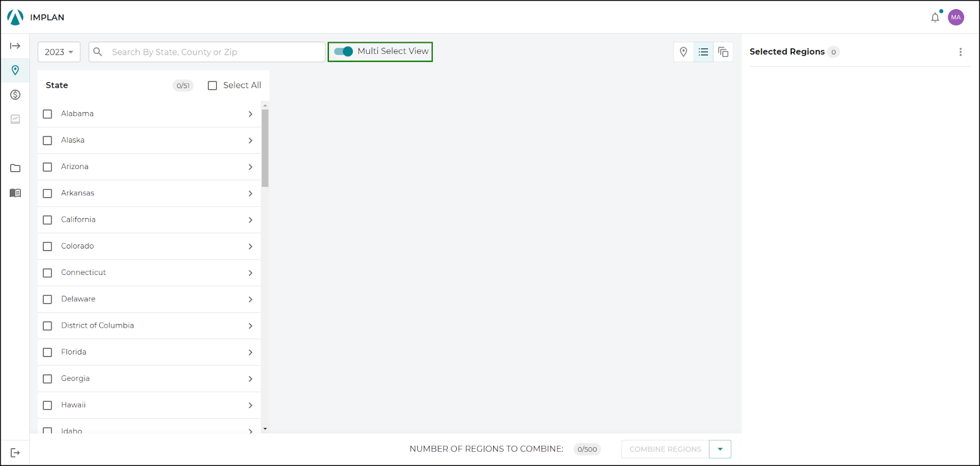Click the State column header

57,85
